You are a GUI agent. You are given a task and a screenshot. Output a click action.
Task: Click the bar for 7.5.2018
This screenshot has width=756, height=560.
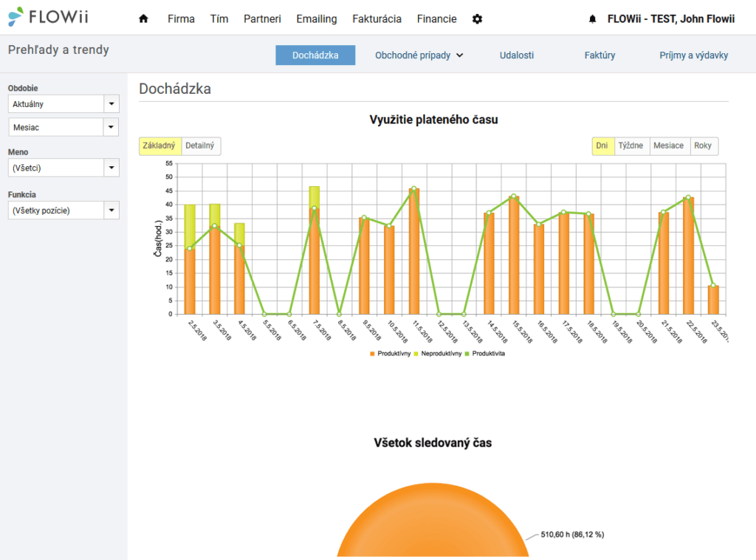pos(315,250)
